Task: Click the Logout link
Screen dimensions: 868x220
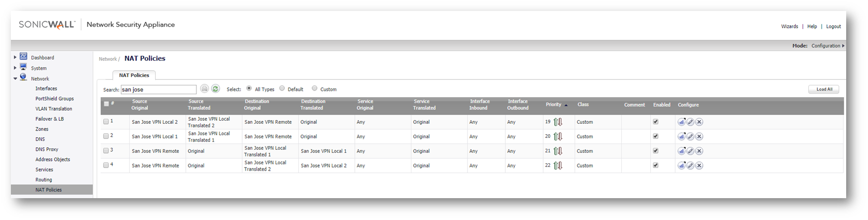Action: (833, 27)
